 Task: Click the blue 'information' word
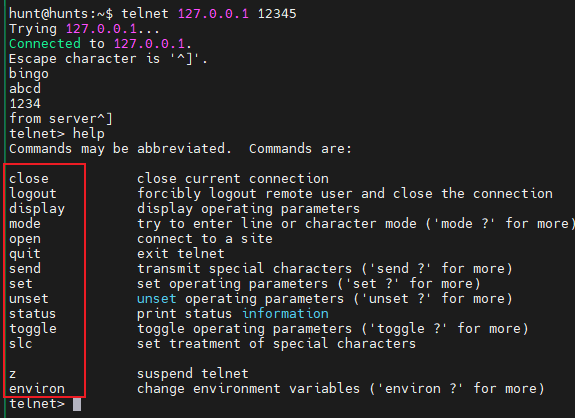285,314
